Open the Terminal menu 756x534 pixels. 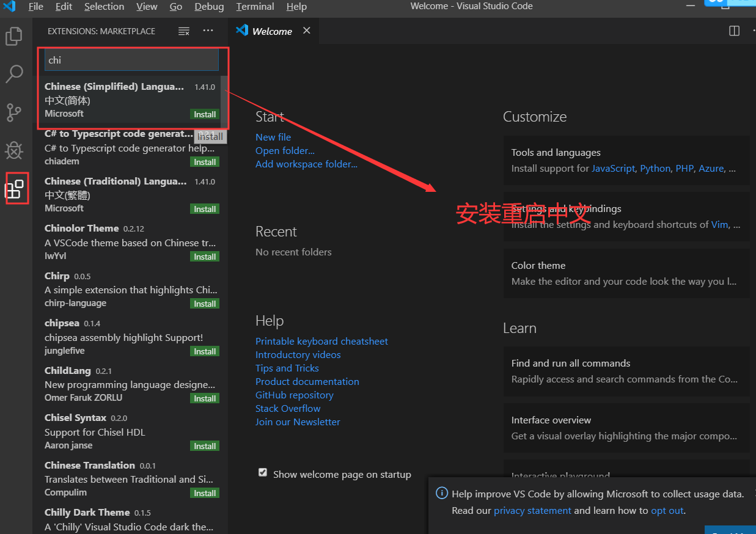pyautogui.click(x=255, y=7)
